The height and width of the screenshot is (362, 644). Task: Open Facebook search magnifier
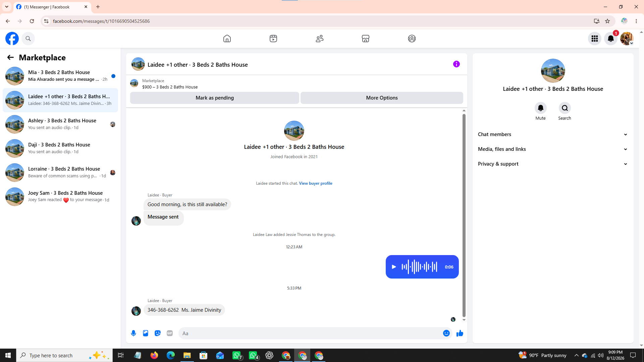tap(28, 39)
